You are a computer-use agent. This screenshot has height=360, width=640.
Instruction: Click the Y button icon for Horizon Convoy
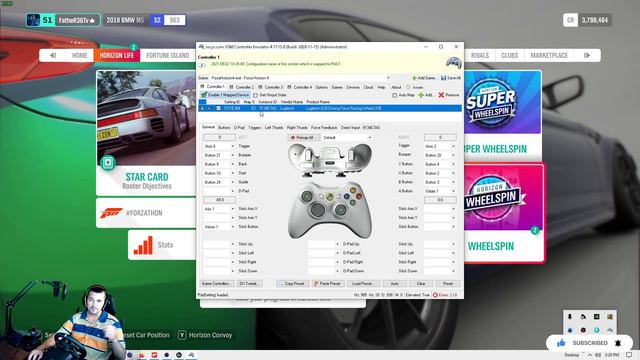182,335
